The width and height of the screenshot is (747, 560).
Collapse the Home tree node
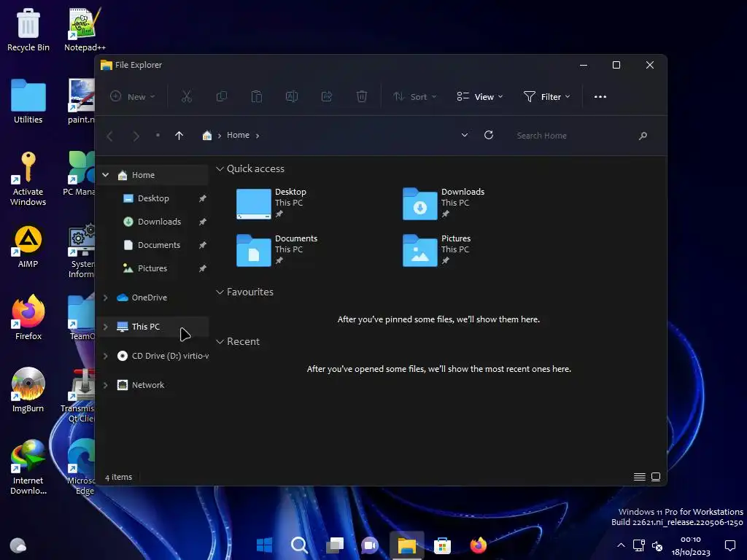(106, 175)
